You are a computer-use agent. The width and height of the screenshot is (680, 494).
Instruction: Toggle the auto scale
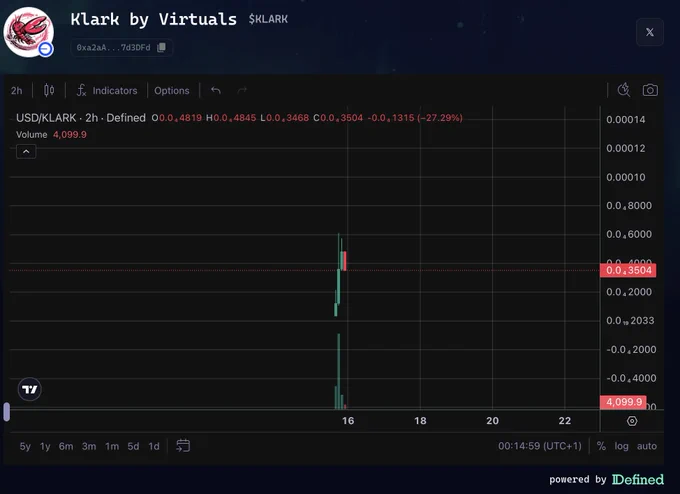647,446
